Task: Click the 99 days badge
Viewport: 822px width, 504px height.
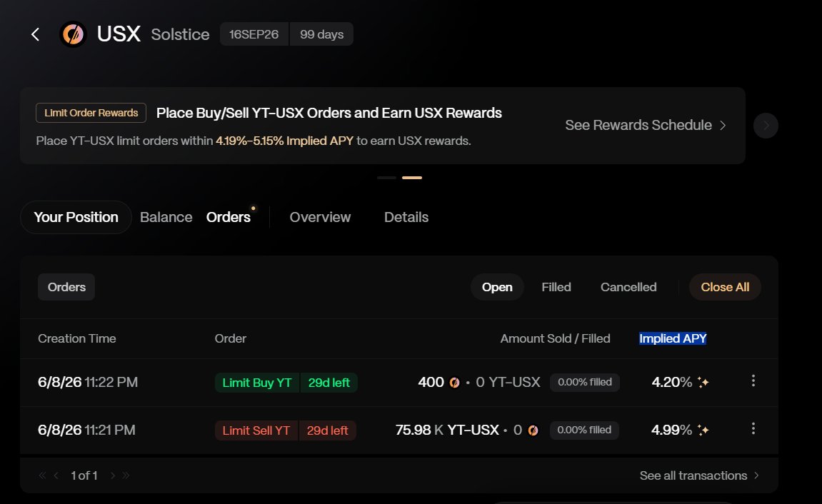Action: click(321, 34)
